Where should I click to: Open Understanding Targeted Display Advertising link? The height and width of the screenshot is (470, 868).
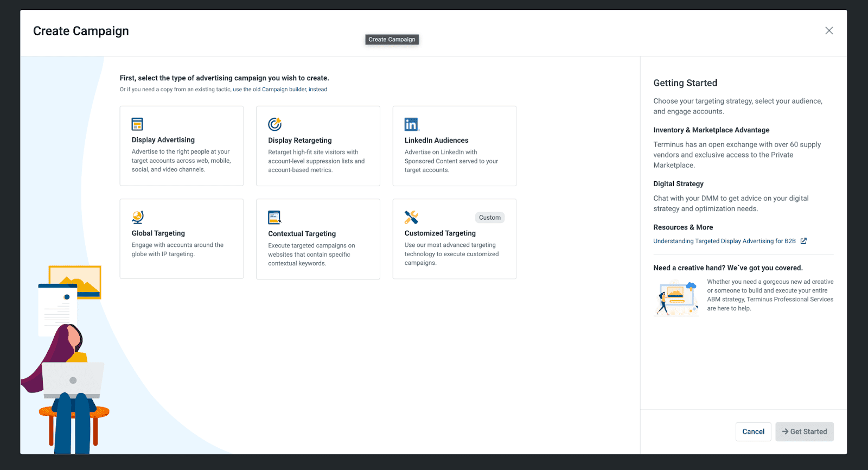pos(724,241)
